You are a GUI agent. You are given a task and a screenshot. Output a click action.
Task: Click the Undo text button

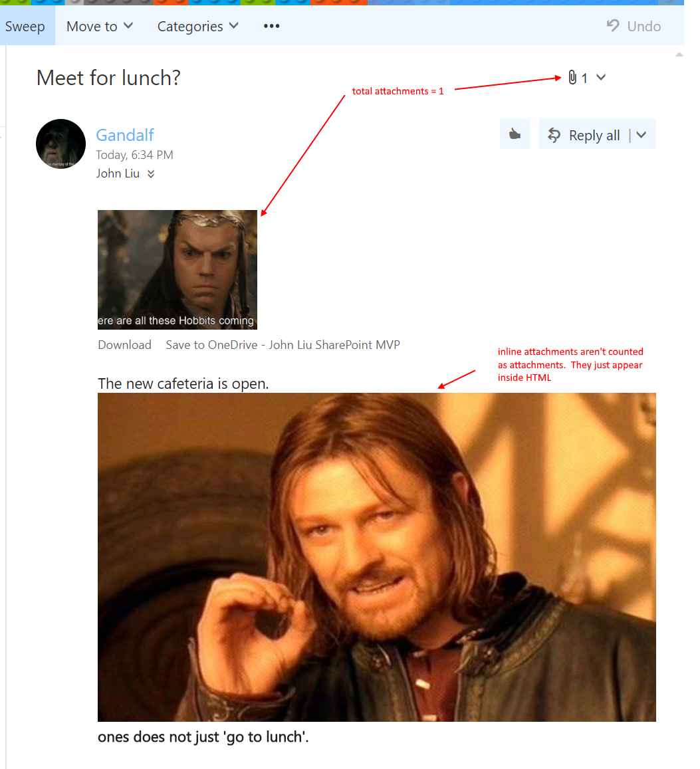tap(644, 26)
